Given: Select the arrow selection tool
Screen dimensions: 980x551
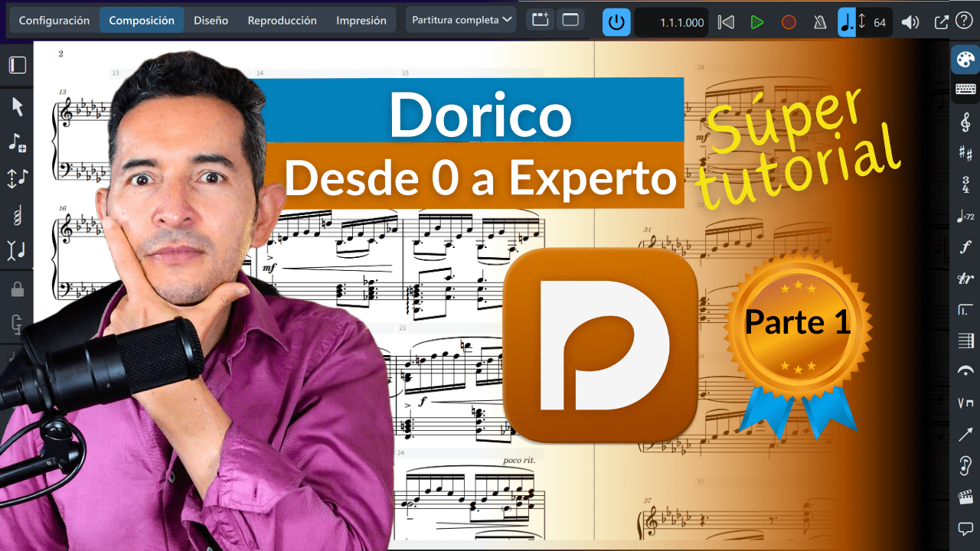Looking at the screenshot, I should click(17, 106).
